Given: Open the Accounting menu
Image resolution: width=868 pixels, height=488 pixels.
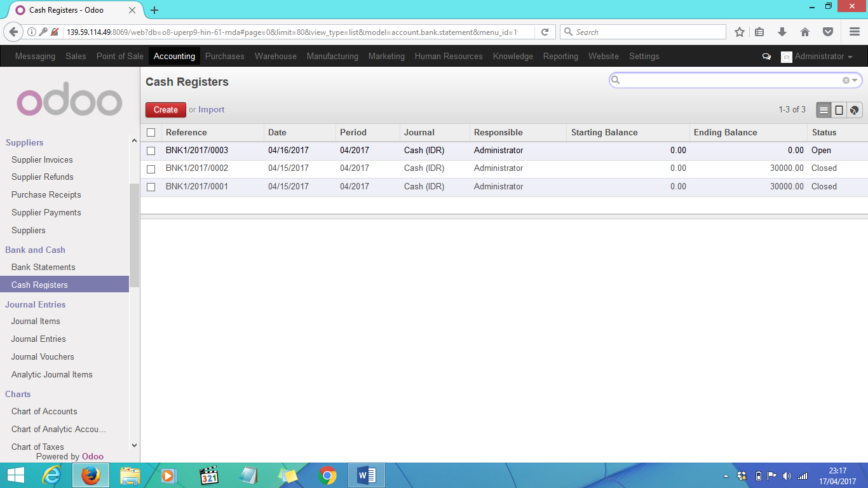Looking at the screenshot, I should click(174, 56).
